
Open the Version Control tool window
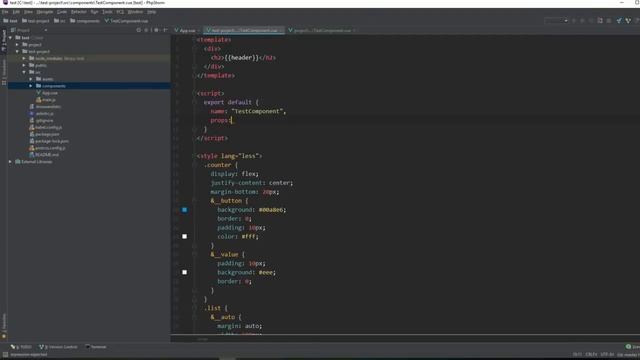(58, 347)
